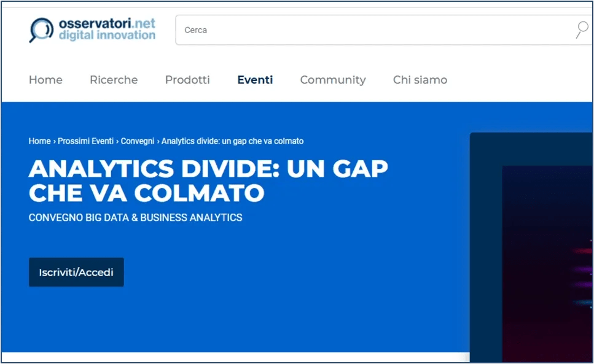Open the Community navigation menu
594x364 pixels.
332,80
